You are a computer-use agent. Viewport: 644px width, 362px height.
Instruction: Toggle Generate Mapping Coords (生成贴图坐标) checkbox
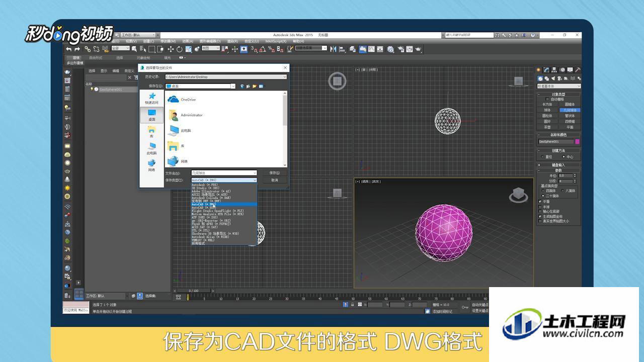click(x=540, y=216)
